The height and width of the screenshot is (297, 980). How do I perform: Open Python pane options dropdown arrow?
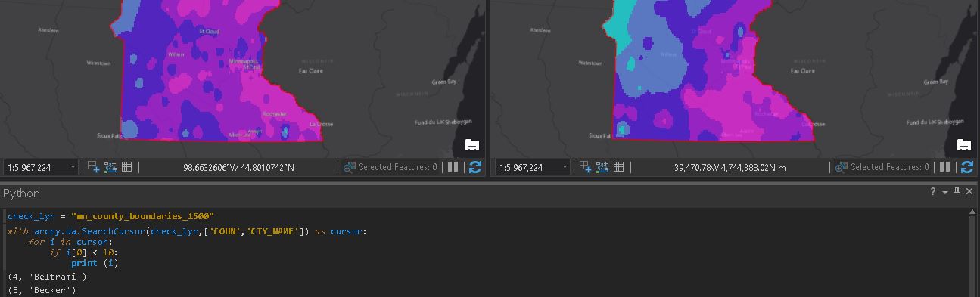[945, 193]
